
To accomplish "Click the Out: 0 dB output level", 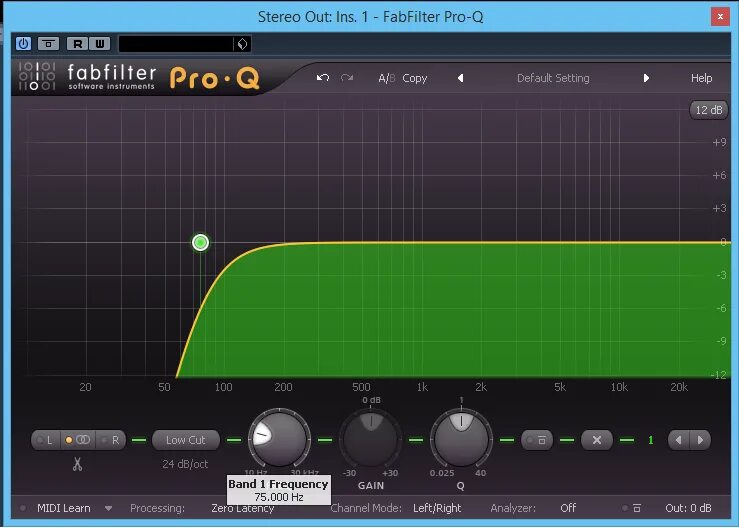I will (x=688, y=508).
